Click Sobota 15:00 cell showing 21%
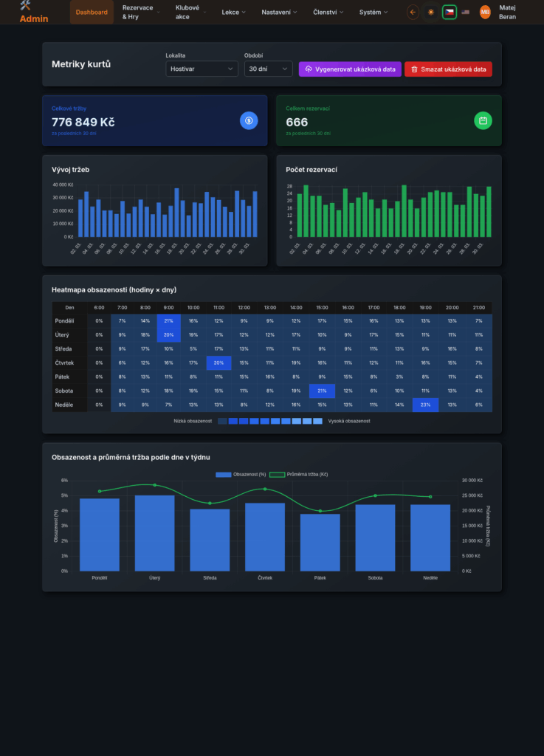This screenshot has width=544, height=756. [322, 391]
